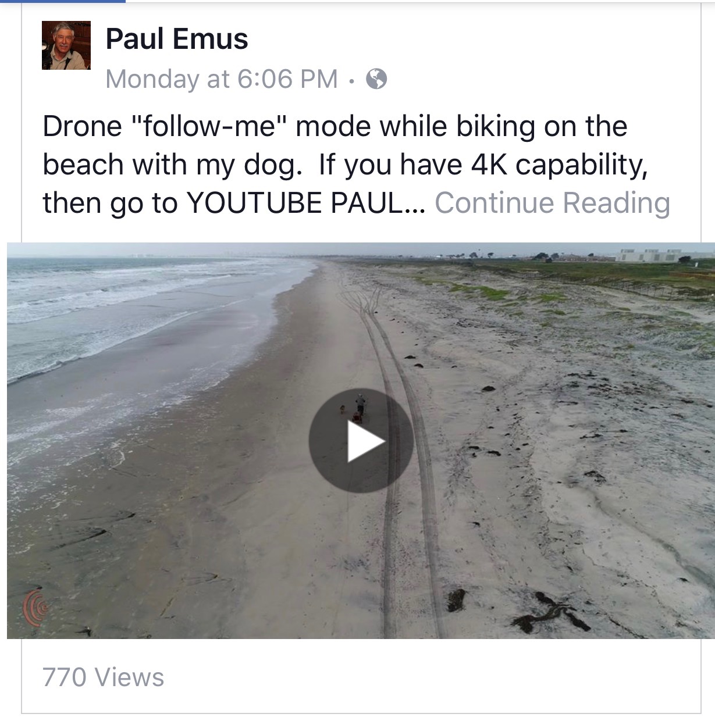
Task: Open the Monday at 6:06 PM timestamp
Action: (222, 78)
